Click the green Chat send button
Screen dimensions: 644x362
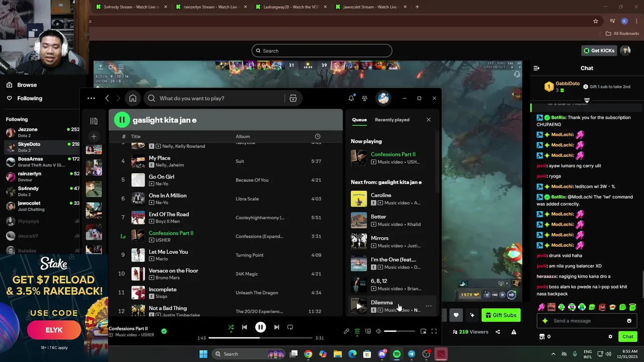coord(628,337)
